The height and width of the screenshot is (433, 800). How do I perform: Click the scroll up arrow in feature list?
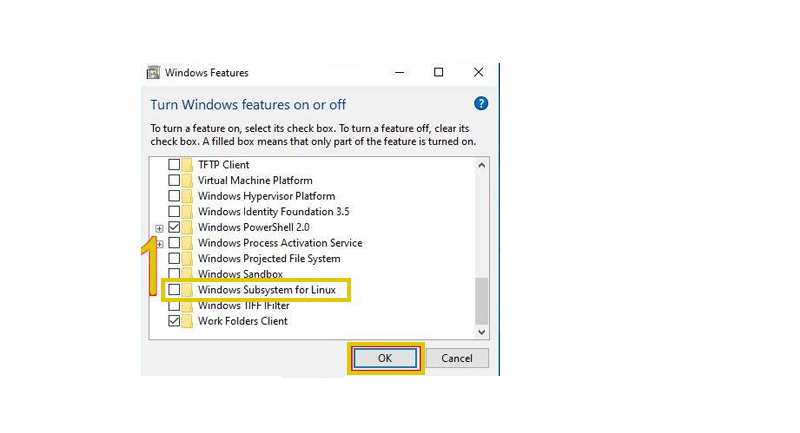tap(482, 165)
